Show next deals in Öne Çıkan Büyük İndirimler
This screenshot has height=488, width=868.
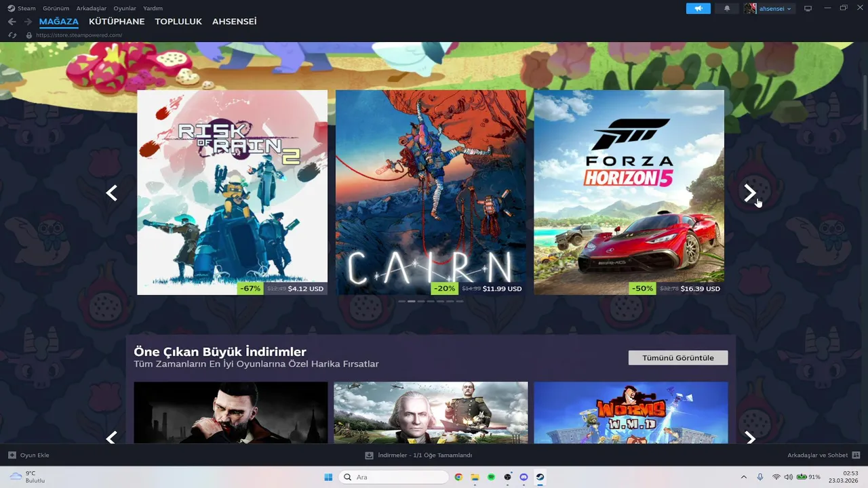tap(749, 438)
